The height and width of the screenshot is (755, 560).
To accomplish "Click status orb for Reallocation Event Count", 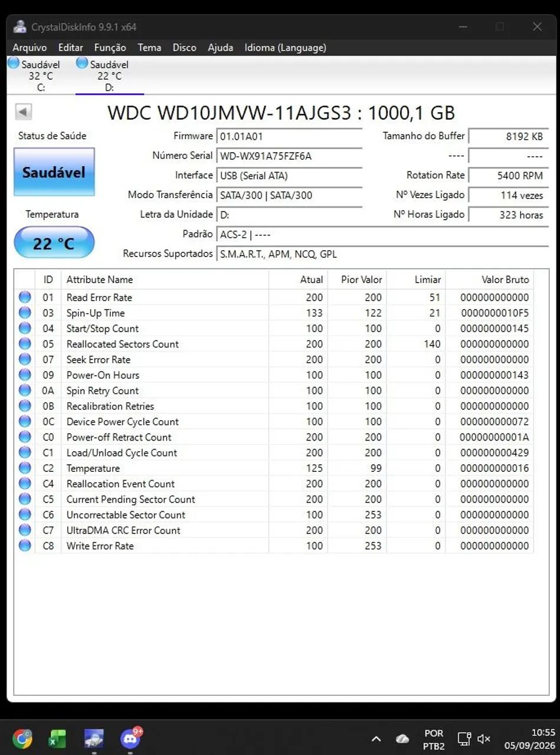I will pos(25,484).
